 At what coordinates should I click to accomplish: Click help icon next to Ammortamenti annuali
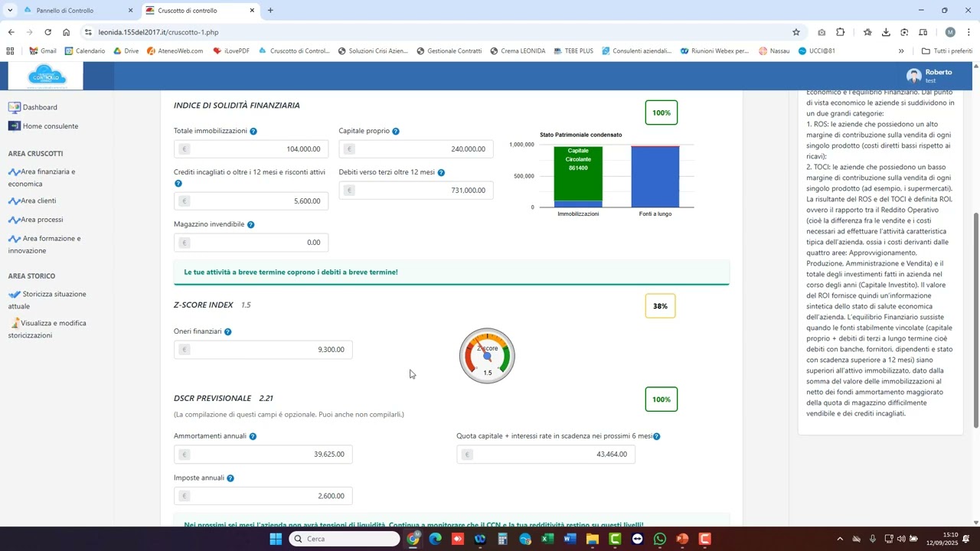(x=253, y=437)
